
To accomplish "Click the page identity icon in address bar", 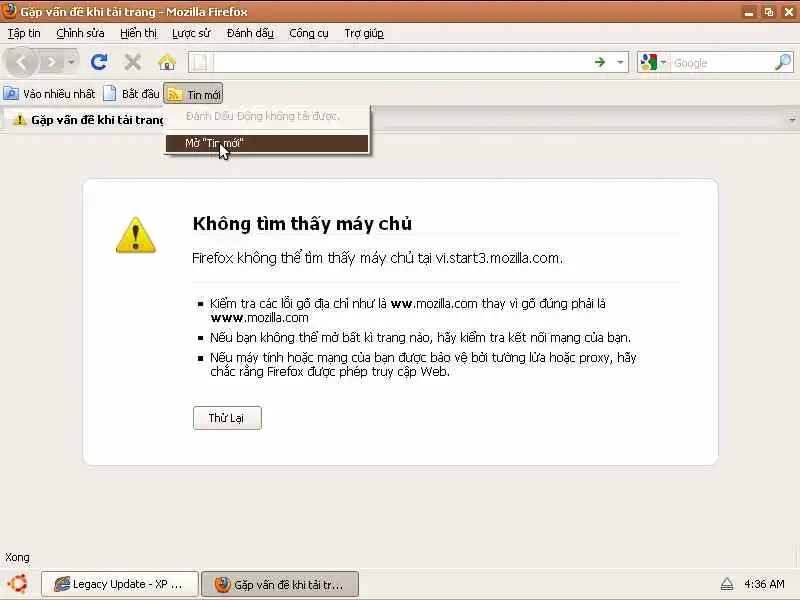I will point(201,63).
